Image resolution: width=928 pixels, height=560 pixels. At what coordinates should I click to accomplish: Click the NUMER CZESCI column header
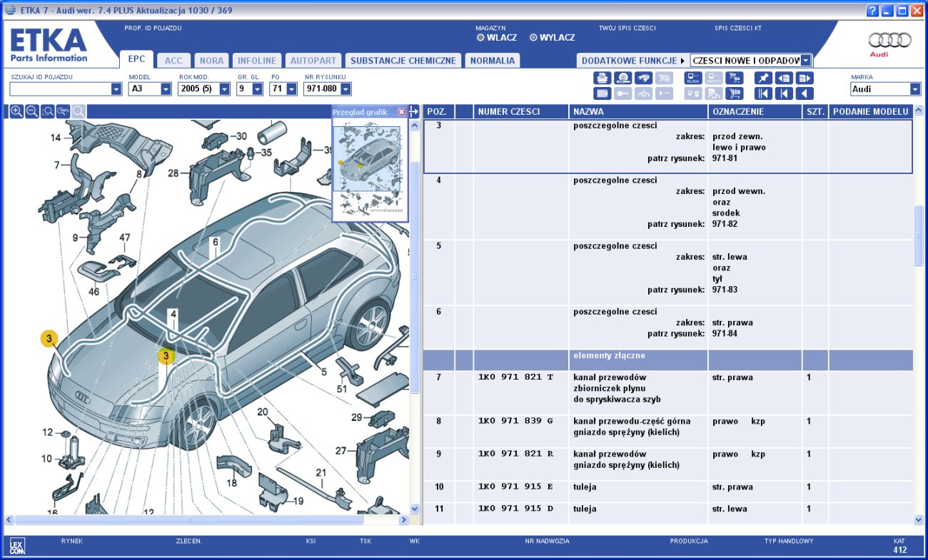tap(521, 111)
